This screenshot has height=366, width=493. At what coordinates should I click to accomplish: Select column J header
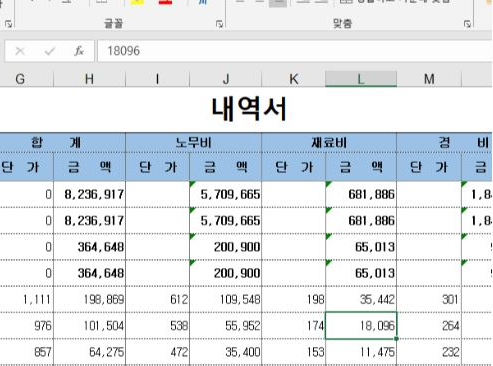tap(226, 79)
